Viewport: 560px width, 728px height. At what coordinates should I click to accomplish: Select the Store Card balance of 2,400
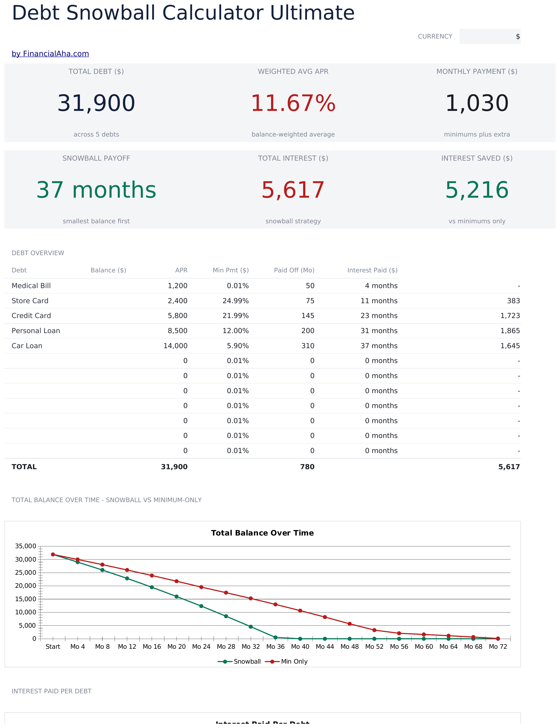(177, 301)
